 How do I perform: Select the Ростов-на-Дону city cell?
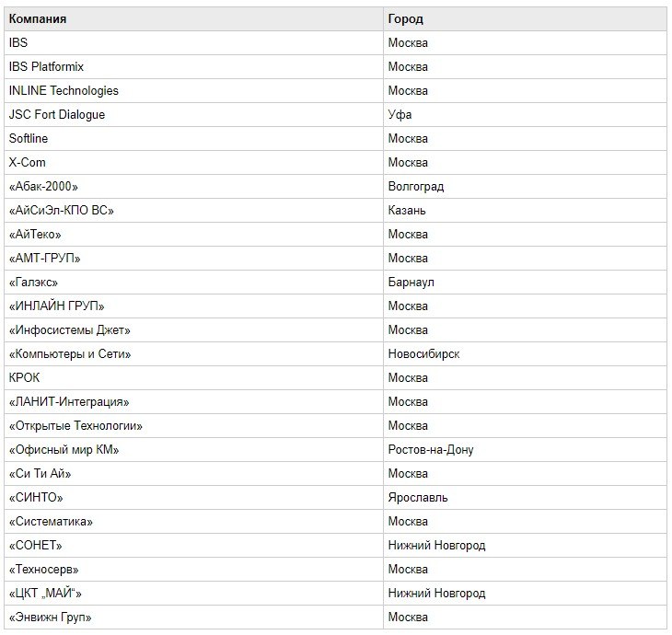[431, 449]
